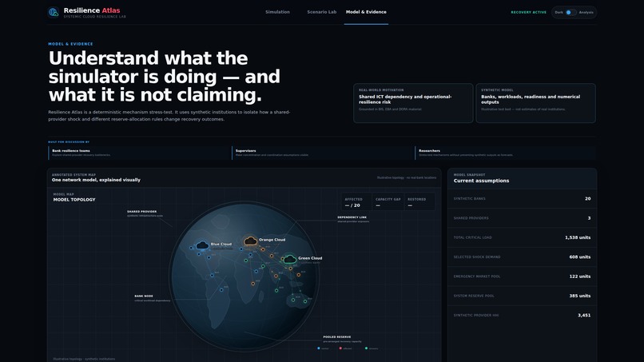Click the "Green Cloud" label
This screenshot has width=644, height=362.
pyautogui.click(x=310, y=258)
